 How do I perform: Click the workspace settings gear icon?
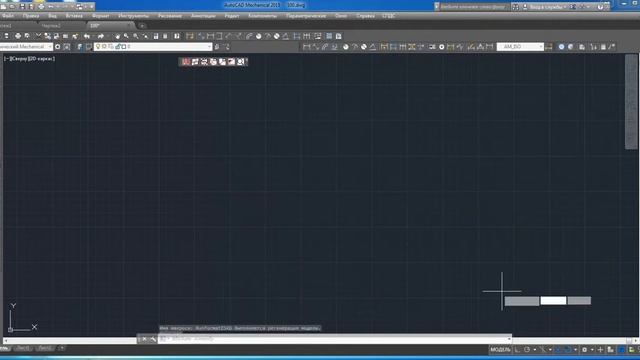[x=58, y=47]
